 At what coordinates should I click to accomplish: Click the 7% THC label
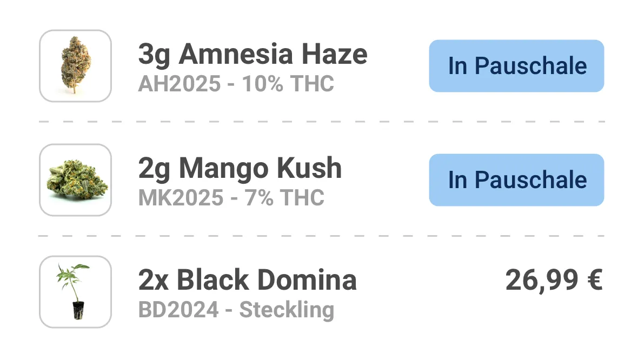point(284,198)
